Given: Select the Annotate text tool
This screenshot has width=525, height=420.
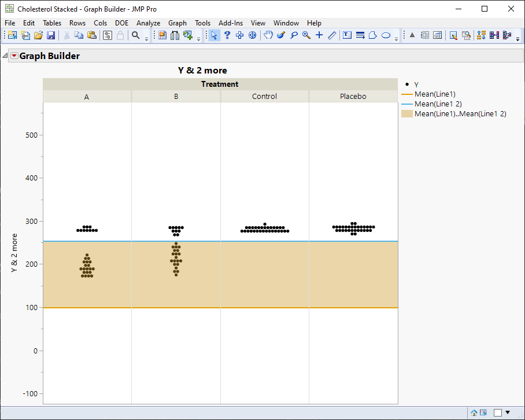Looking at the screenshot, I should pyautogui.click(x=347, y=35).
